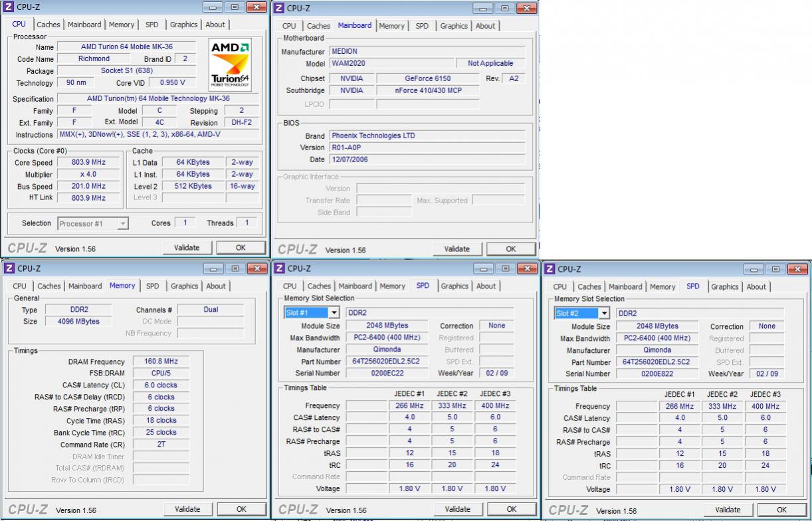Viewport: 812px width, 521px height.
Task: Click the Slot #2 Manufacturer value Qimonda
Action: click(x=657, y=350)
